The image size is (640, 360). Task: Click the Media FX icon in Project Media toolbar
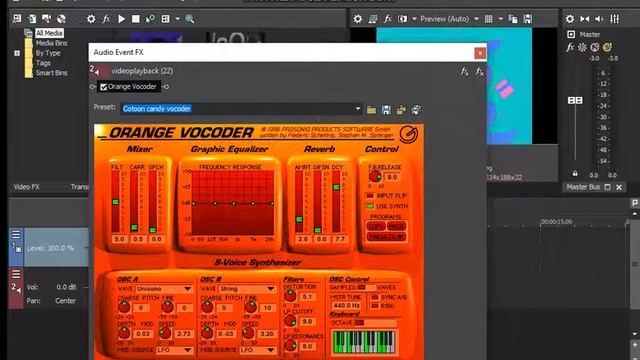point(106,19)
